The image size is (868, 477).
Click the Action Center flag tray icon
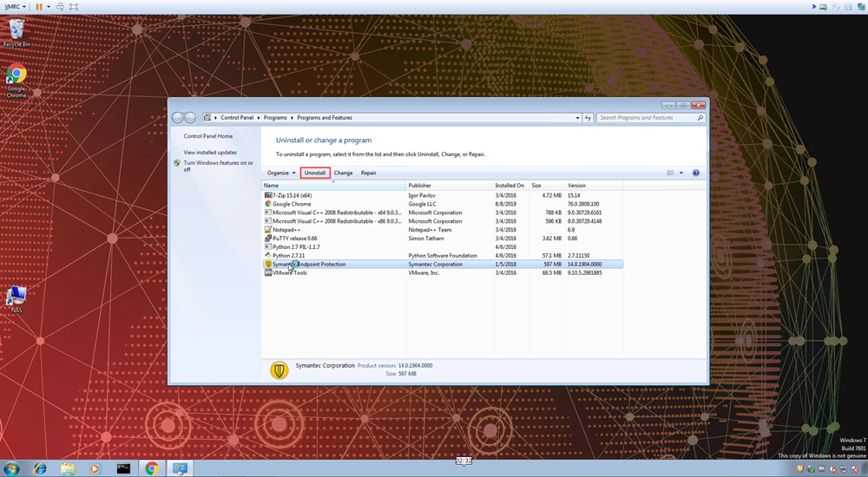pos(854,469)
